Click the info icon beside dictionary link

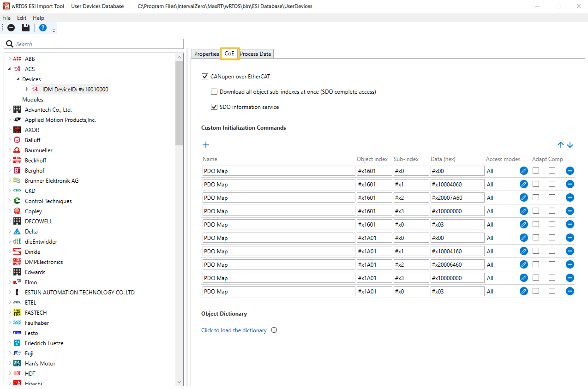(274, 330)
